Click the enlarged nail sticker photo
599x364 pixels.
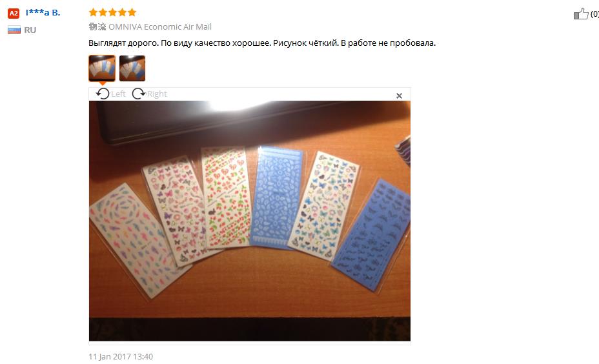pos(250,221)
